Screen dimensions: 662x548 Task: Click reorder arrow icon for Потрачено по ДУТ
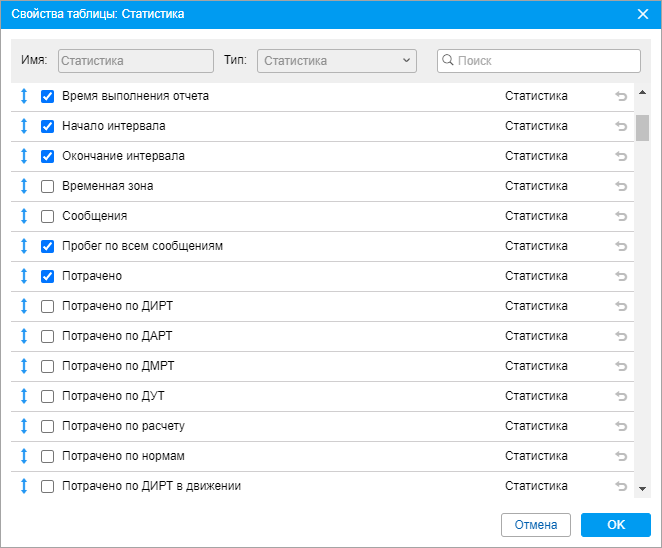pyautogui.click(x=24, y=396)
